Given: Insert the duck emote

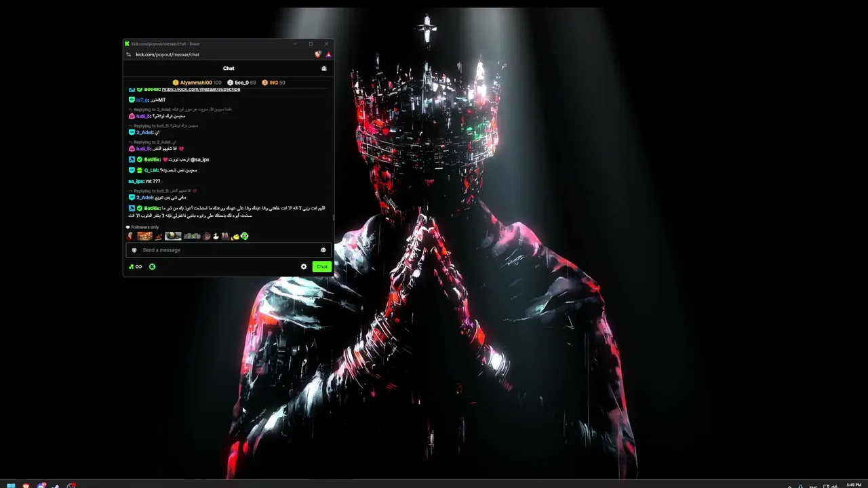Looking at the screenshot, I should tap(216, 236).
